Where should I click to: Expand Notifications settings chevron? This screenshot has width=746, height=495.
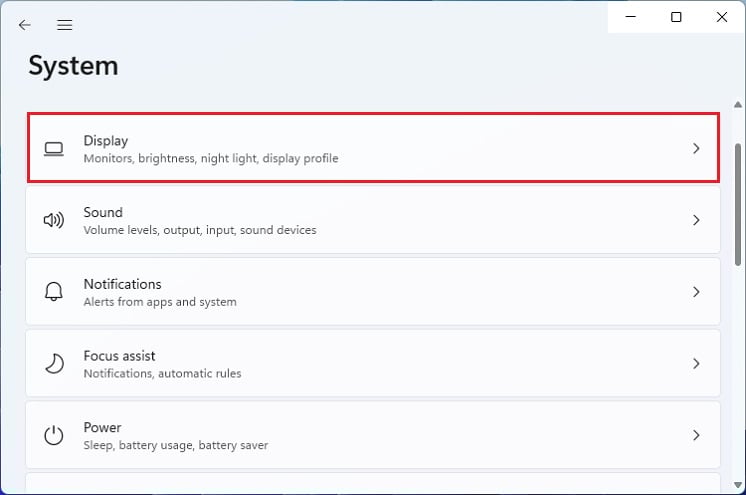coord(696,292)
